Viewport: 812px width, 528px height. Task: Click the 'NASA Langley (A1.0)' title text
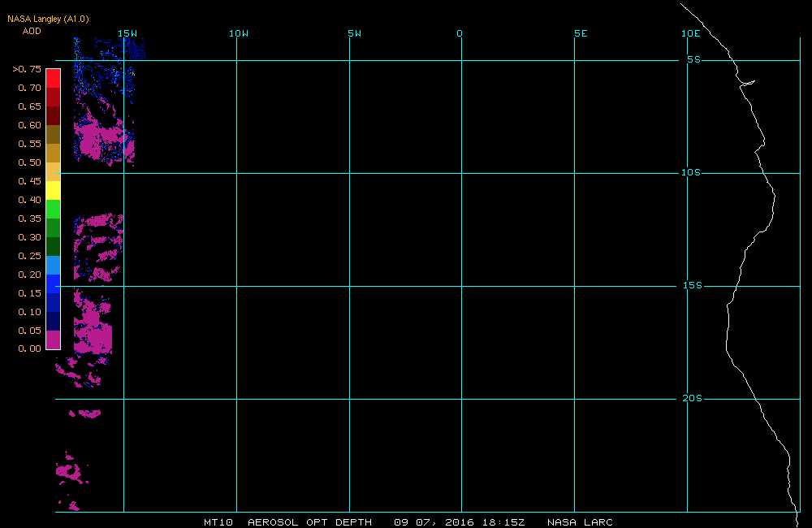tap(48, 19)
